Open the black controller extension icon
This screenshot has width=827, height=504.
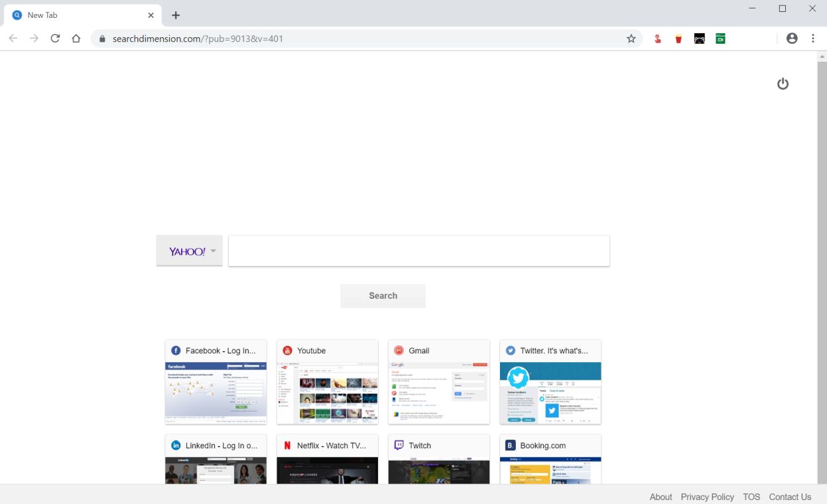pos(699,38)
